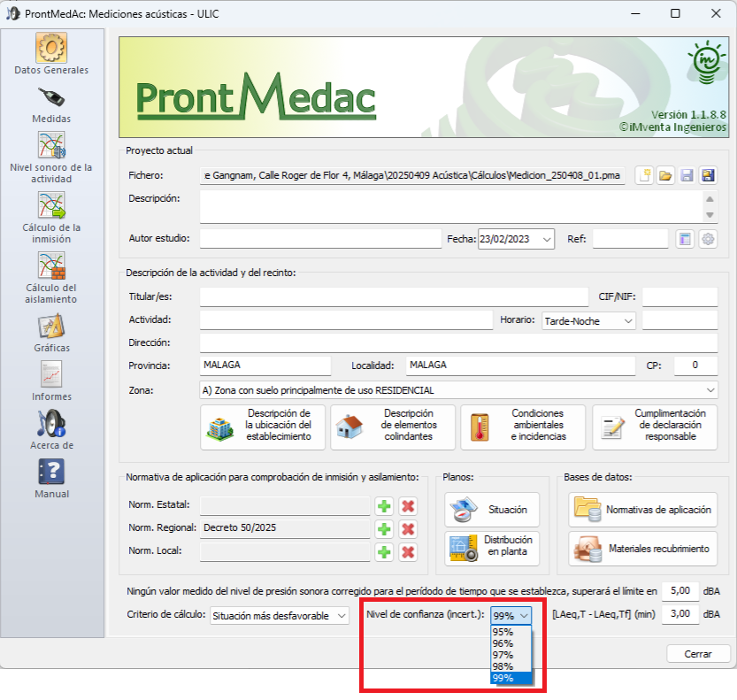Open the Medidas section in sidebar
The height and width of the screenshot is (700, 737).
51,104
